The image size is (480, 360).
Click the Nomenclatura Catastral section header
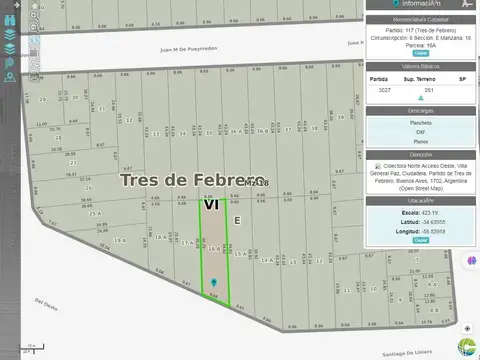pos(421,19)
